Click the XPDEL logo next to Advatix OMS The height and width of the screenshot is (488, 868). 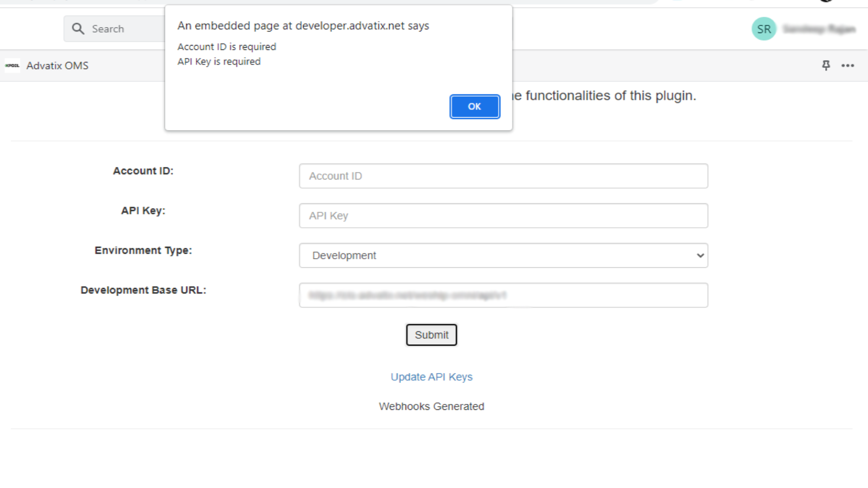12,66
